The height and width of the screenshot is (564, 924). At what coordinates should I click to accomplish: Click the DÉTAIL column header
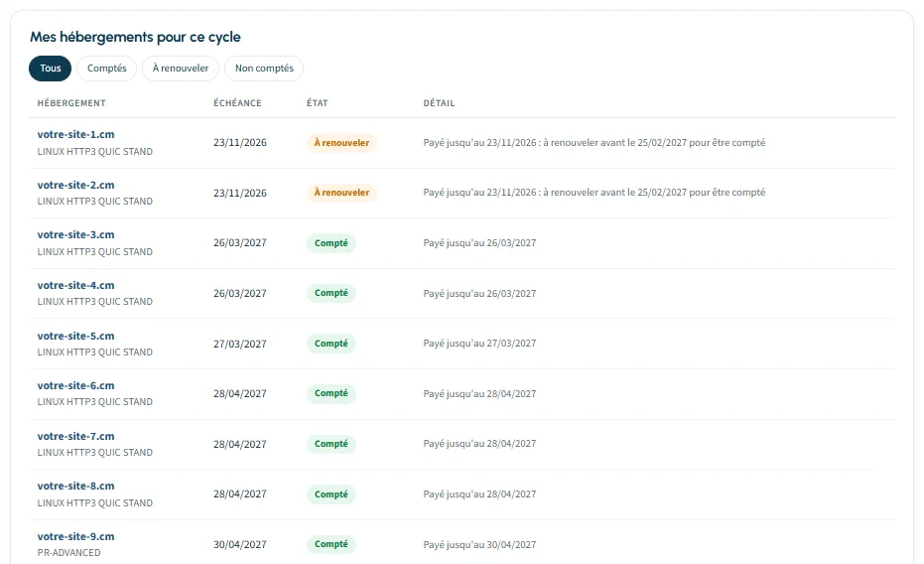pyautogui.click(x=439, y=103)
